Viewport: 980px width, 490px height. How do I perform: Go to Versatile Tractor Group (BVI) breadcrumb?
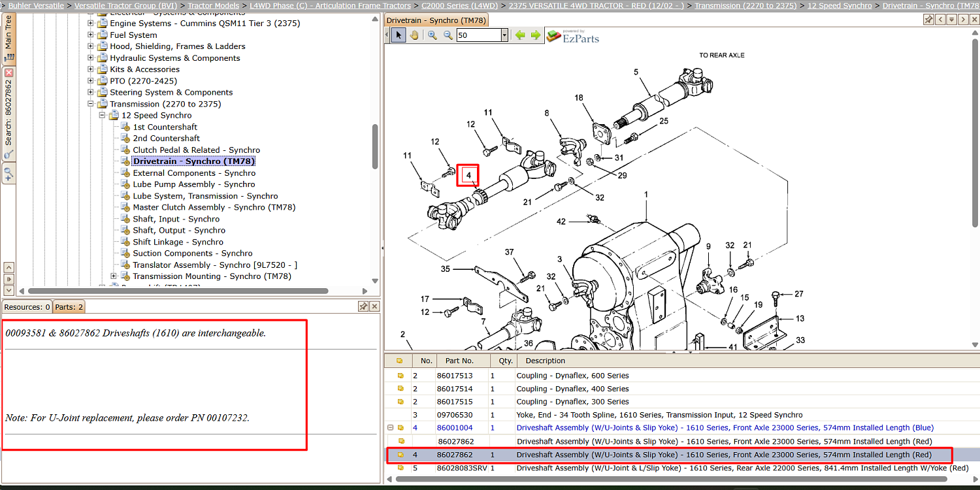click(x=125, y=5)
